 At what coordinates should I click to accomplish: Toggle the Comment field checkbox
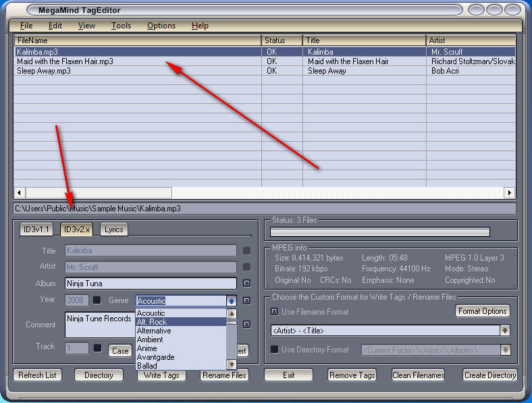point(246,324)
